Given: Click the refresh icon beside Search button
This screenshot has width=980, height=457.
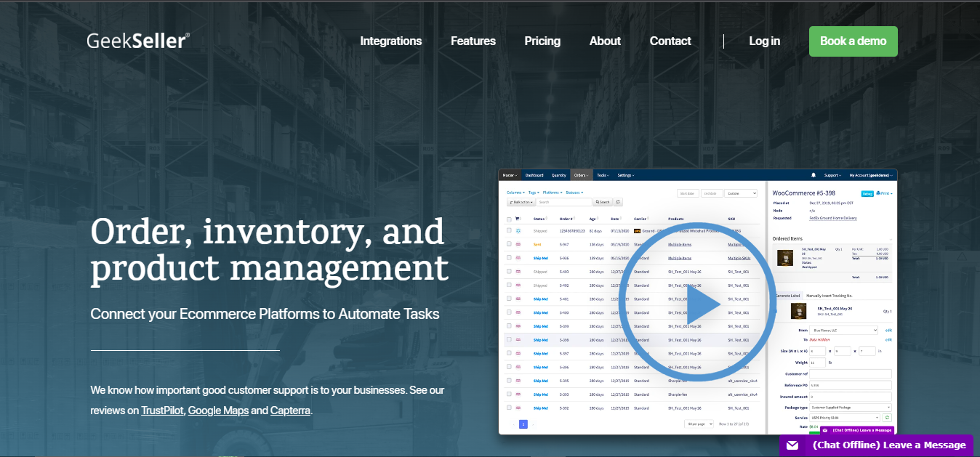Looking at the screenshot, I should coord(618,202).
